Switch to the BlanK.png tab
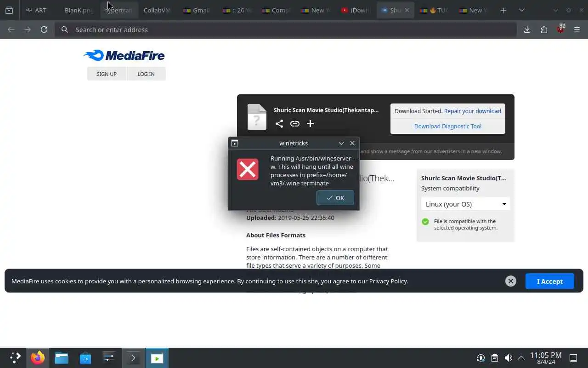The height and width of the screenshot is (368, 588). (79, 10)
